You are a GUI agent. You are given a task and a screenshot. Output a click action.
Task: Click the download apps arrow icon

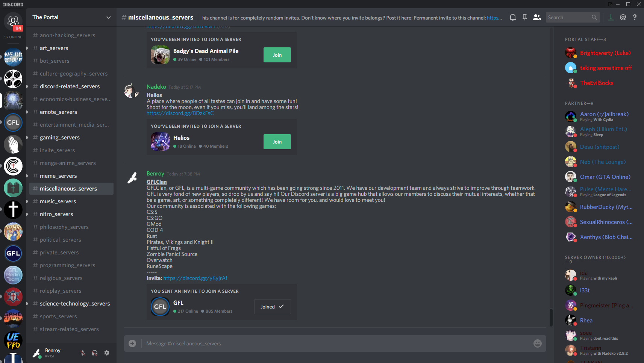pyautogui.click(x=611, y=17)
